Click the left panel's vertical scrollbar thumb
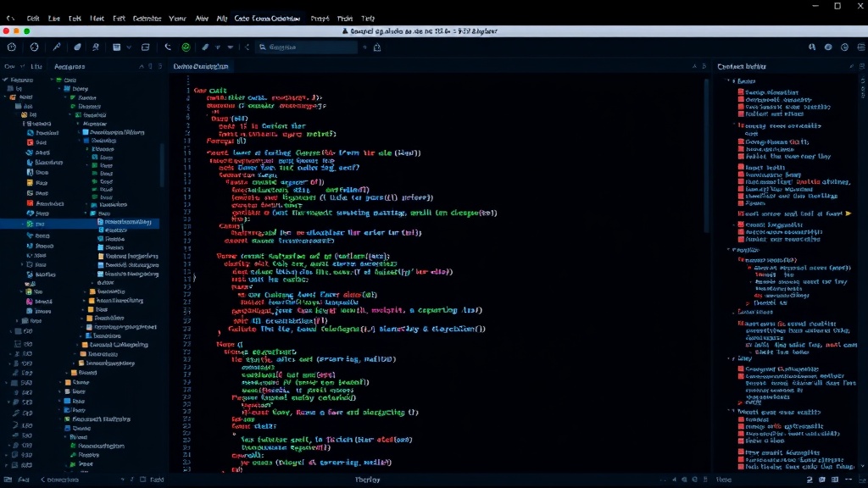 click(x=162, y=165)
